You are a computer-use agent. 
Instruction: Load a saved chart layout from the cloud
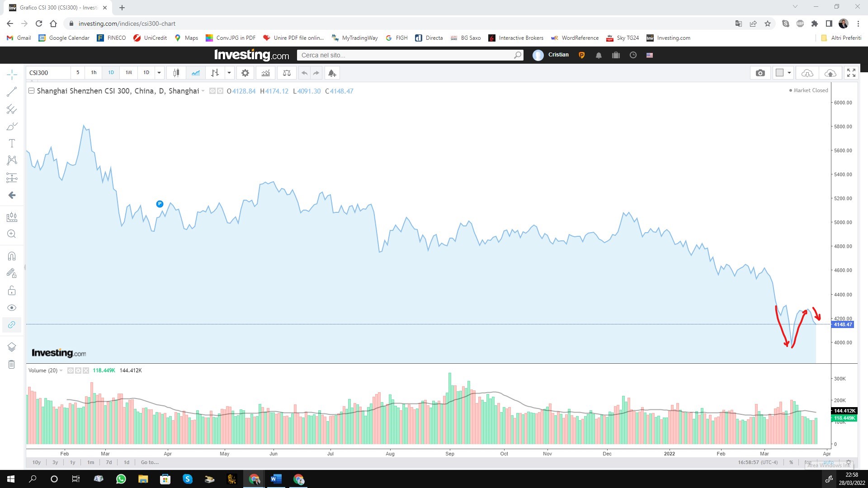pyautogui.click(x=807, y=73)
